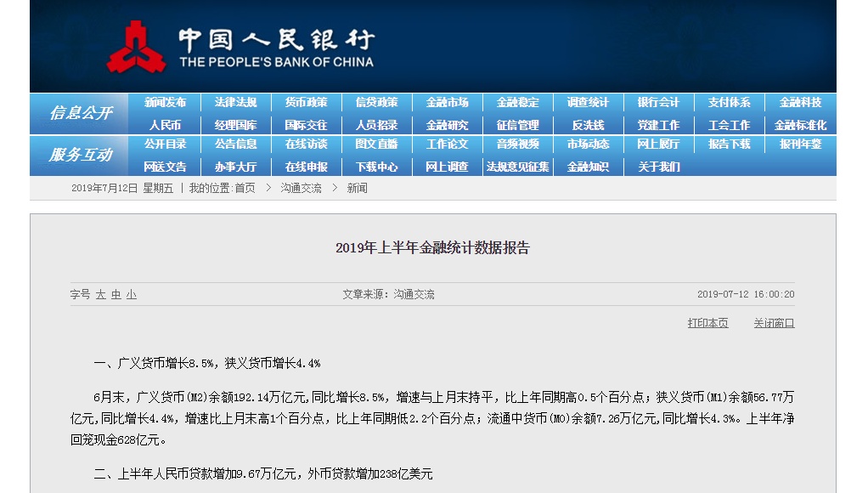This screenshot has width=868, height=493.
Task: Open 新闻 in the breadcrumb
Action: (x=357, y=189)
